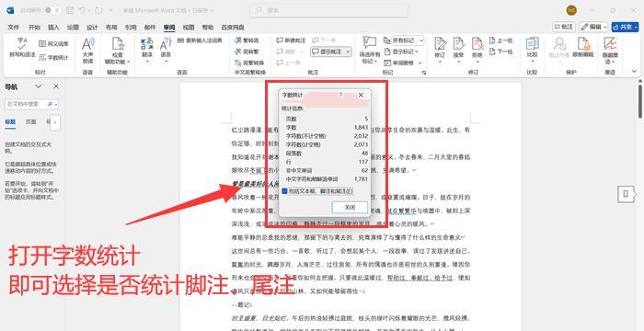Click the lines count value 117

point(363,162)
